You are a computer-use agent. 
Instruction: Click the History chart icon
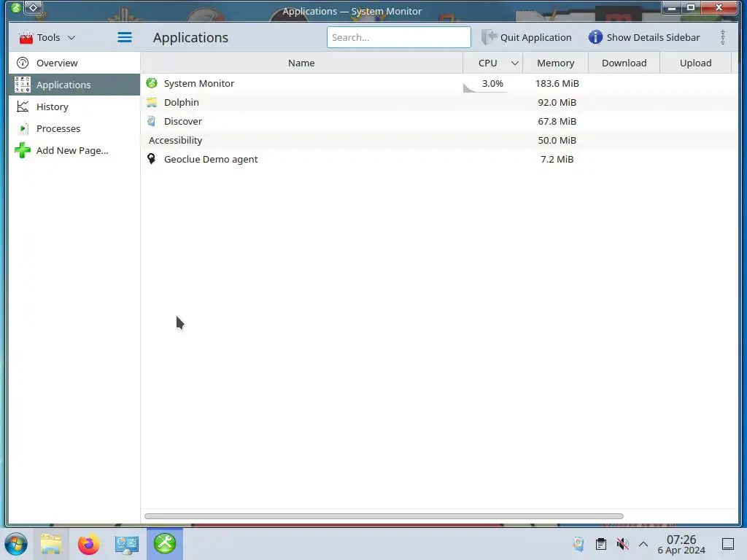click(x=23, y=106)
